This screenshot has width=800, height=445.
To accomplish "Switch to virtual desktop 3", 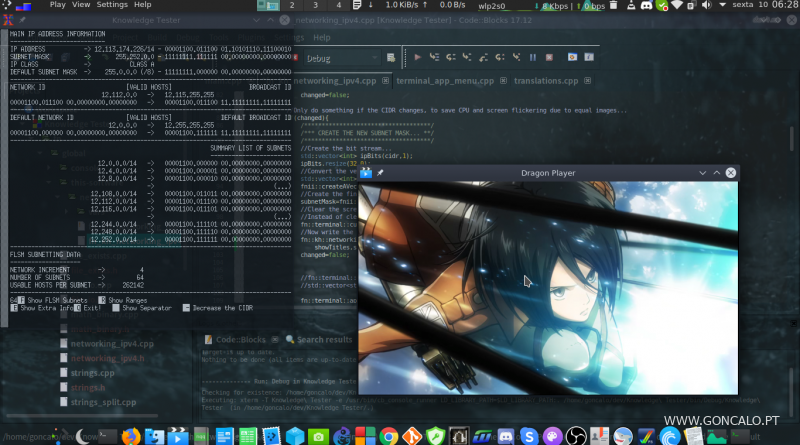I will 315,5.
